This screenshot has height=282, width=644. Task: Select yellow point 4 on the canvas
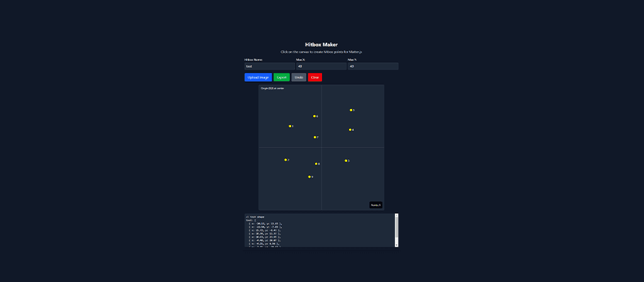(350, 130)
